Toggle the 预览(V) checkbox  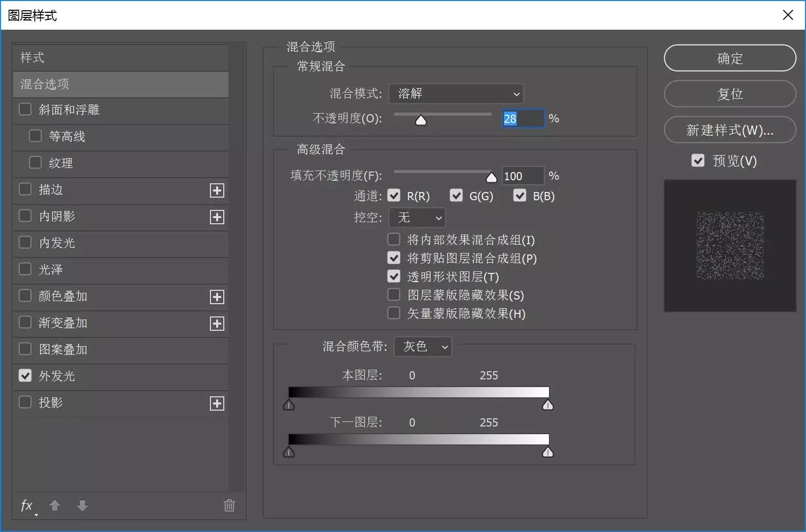point(698,160)
